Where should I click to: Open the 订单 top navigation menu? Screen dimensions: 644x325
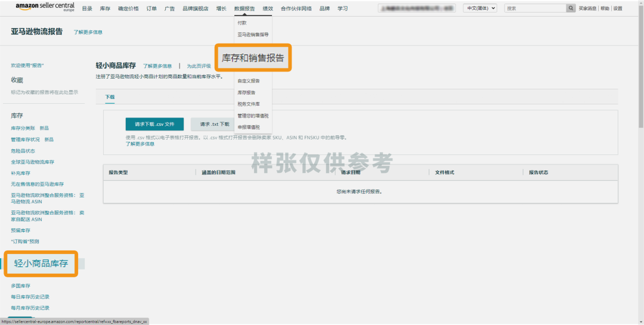151,8
